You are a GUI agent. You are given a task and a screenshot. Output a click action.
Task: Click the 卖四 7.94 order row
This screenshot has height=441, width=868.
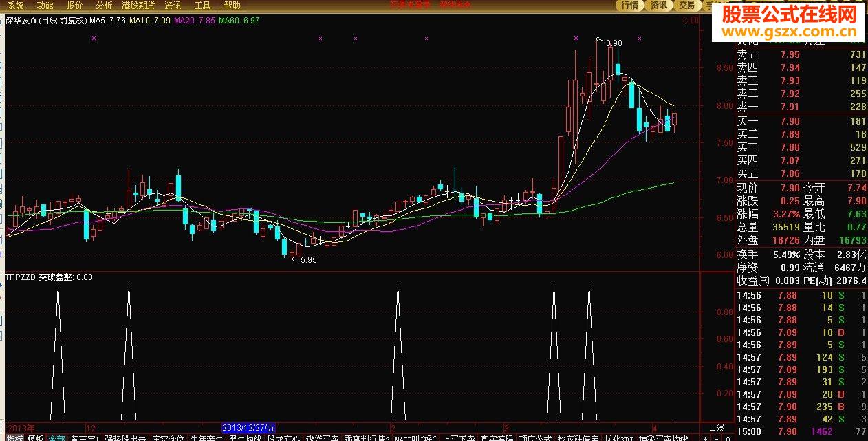[801, 67]
